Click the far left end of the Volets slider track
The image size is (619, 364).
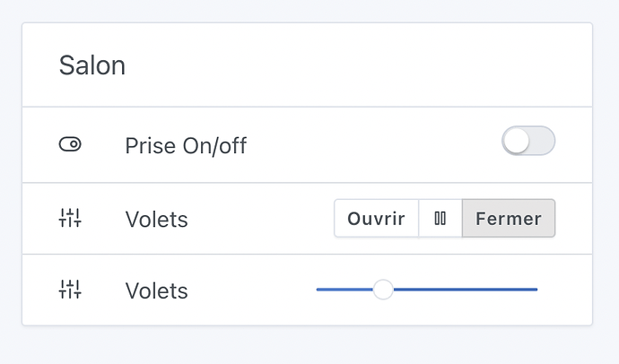[x=318, y=290]
